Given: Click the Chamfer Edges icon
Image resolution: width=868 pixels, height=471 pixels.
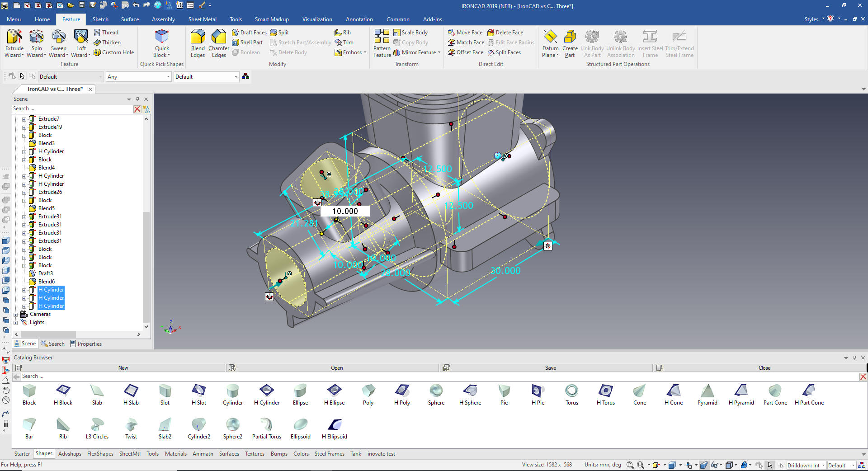Looking at the screenshot, I should tap(219, 37).
